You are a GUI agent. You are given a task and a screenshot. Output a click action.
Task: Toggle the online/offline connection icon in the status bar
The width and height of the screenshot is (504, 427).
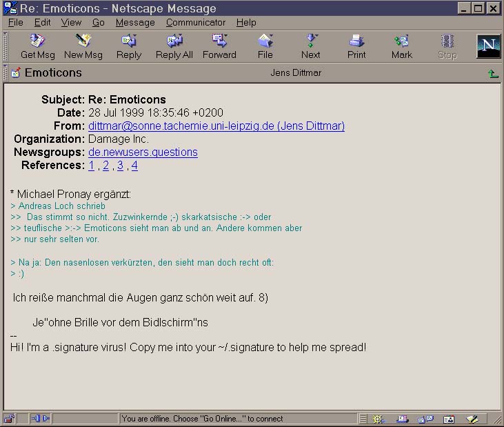[40, 419]
